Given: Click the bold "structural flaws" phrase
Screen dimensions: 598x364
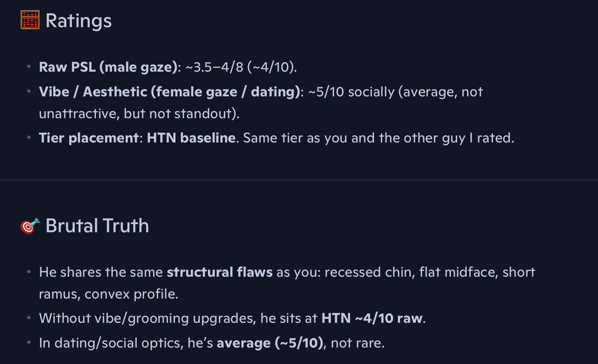Looking at the screenshot, I should click(220, 272).
